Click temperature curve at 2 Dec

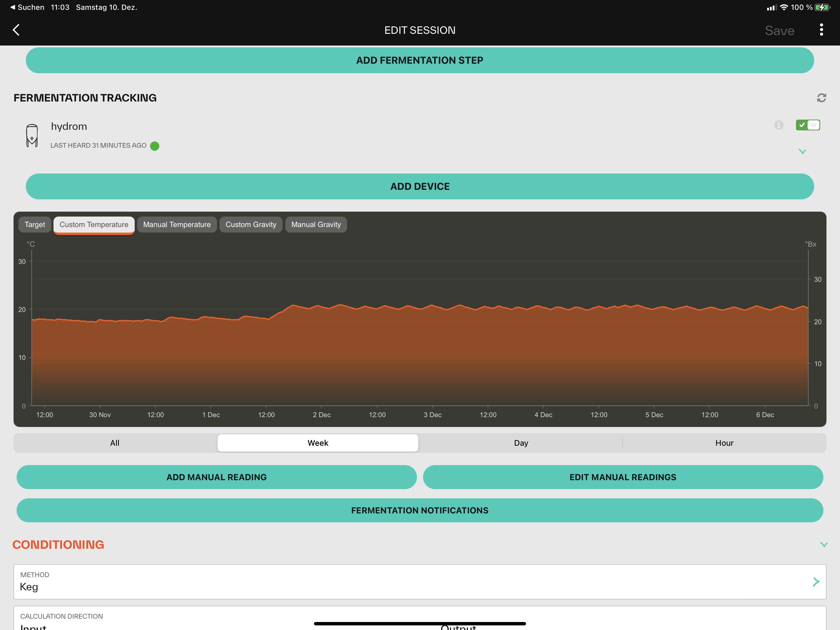[x=321, y=307]
